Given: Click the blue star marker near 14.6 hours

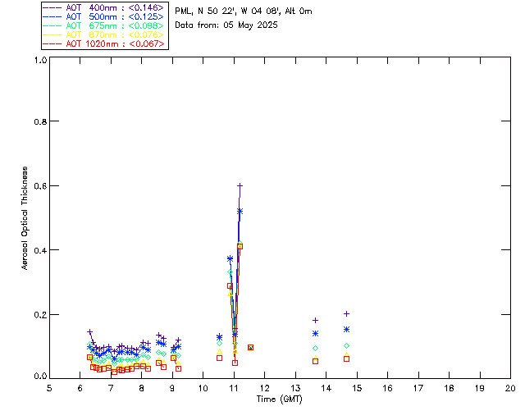Looking at the screenshot, I should pyautogui.click(x=346, y=330).
